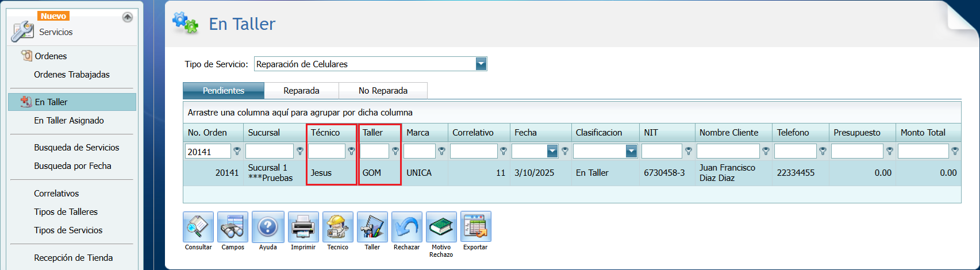Click the Sucursal column filter icon
980x270 pixels.
pyautogui.click(x=299, y=151)
